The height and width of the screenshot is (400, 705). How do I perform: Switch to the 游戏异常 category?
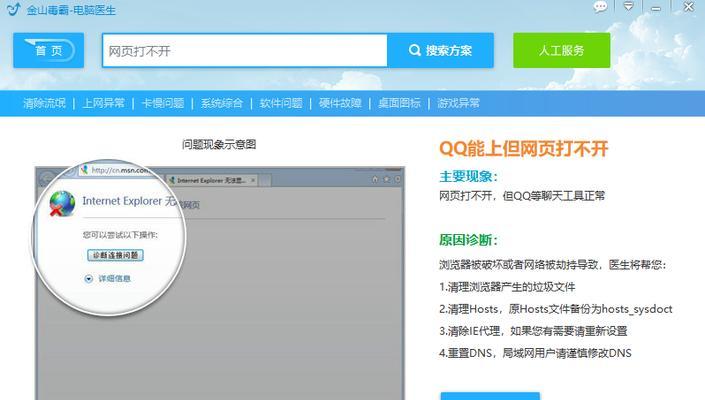pos(458,103)
